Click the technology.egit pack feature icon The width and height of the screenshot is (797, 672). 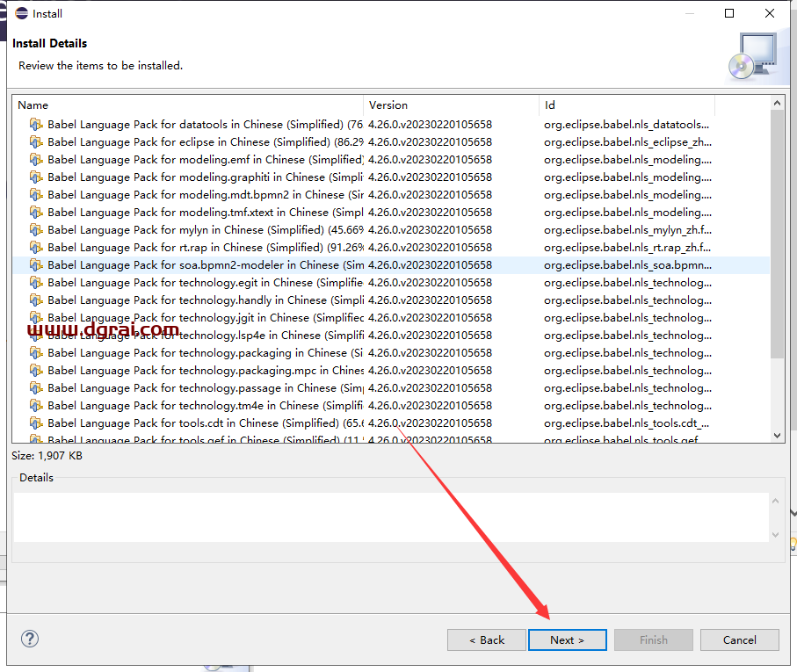35,282
